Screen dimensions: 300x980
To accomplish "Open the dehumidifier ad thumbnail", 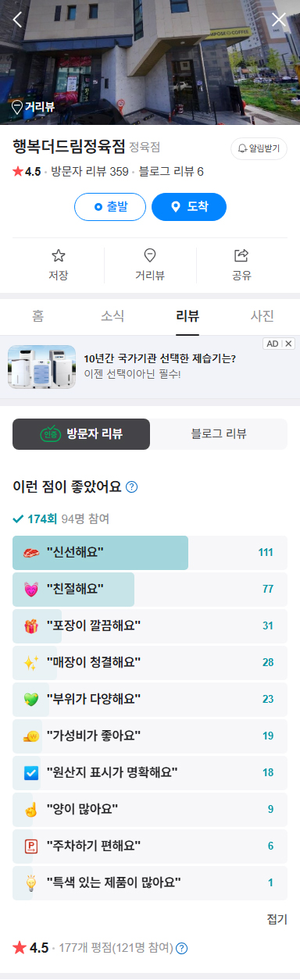I will (41, 367).
